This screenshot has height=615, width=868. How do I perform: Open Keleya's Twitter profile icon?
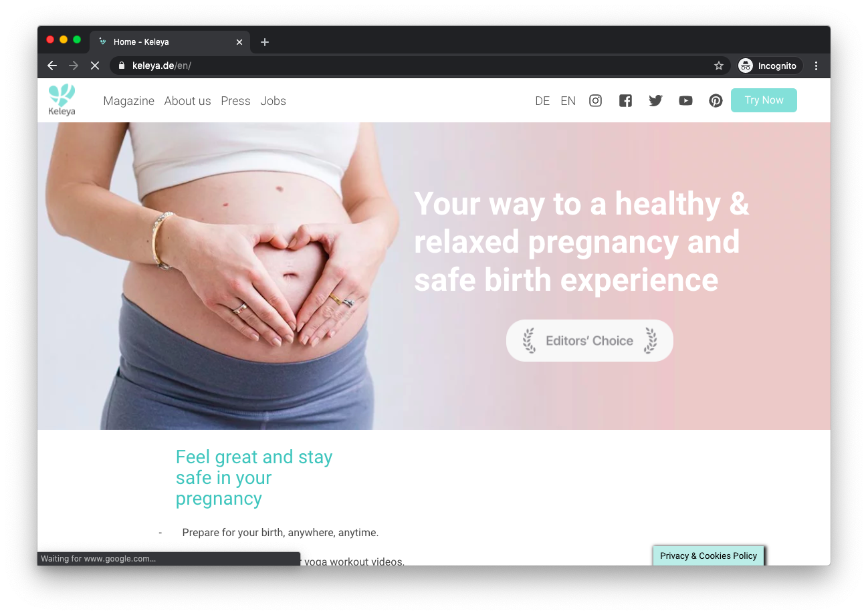pos(655,101)
